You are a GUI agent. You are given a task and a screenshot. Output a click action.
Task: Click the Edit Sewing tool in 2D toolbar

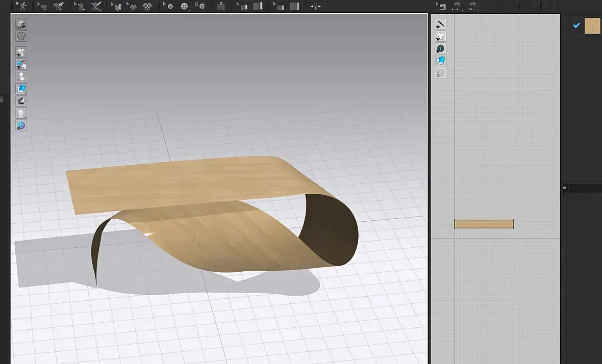(440, 6)
